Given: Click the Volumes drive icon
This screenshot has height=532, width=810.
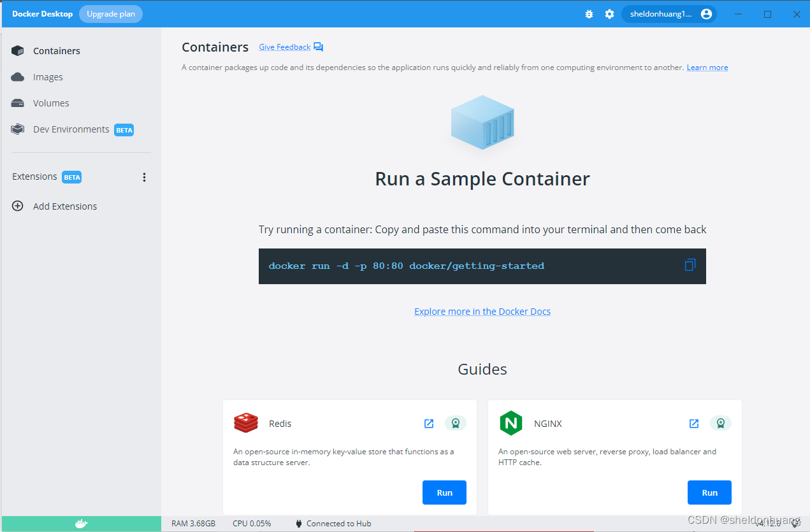Looking at the screenshot, I should coord(18,103).
